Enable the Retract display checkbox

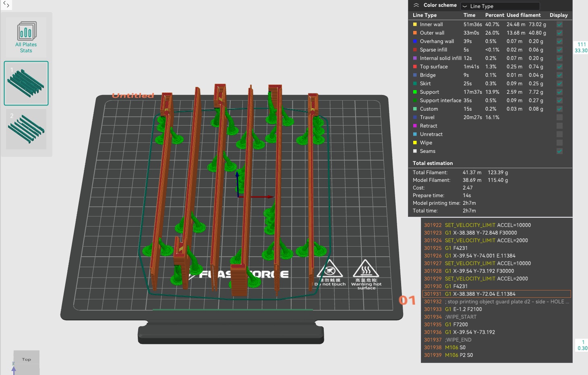559,126
